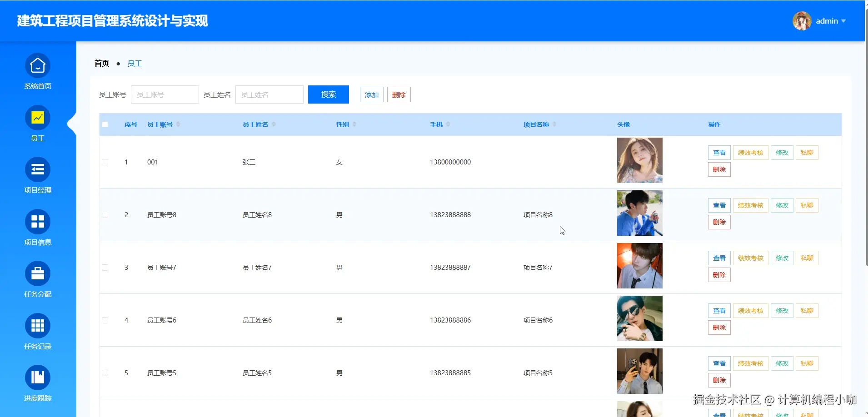Click the 搜索 button
The width and height of the screenshot is (868, 417).
tap(329, 94)
